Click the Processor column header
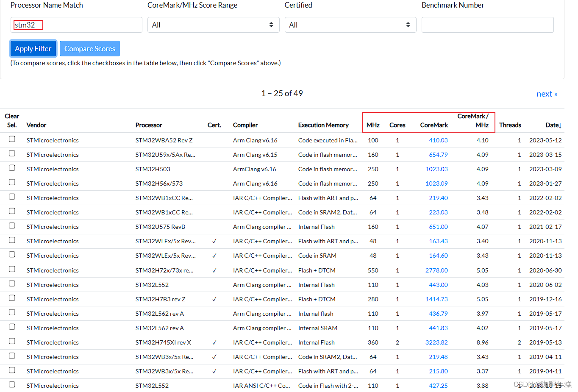The image size is (578, 392). [149, 125]
